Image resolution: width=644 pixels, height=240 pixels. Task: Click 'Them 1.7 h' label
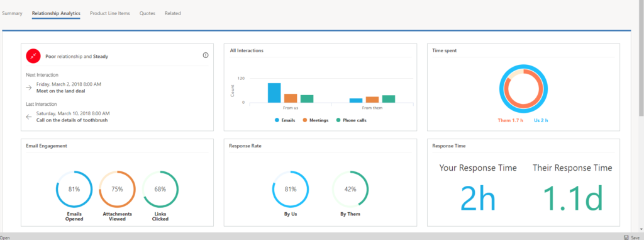[x=511, y=121]
